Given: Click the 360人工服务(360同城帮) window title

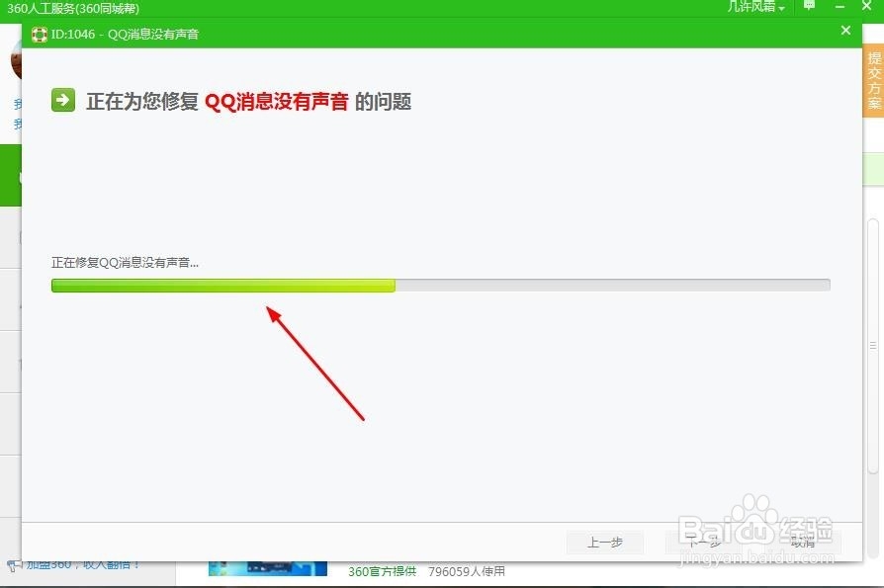Looking at the screenshot, I should tap(73, 8).
